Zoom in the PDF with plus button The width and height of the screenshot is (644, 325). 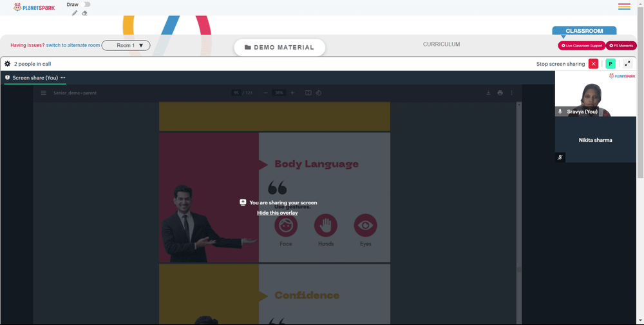[292, 93]
